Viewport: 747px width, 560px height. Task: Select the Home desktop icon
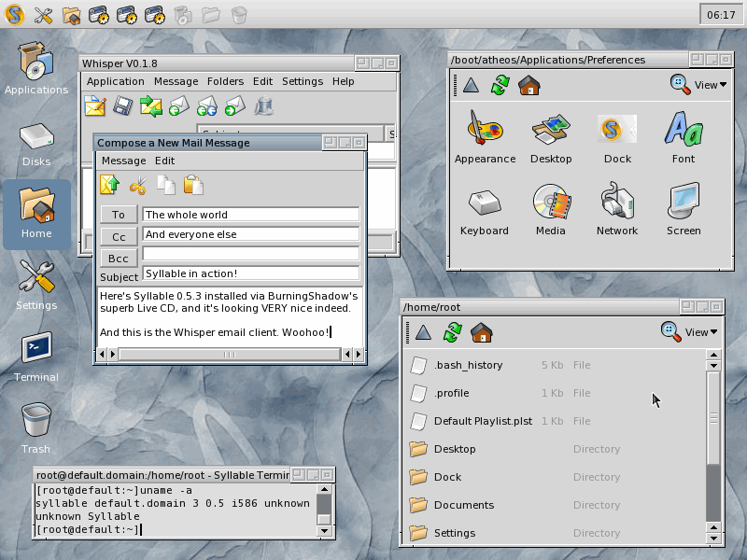pos(36,215)
